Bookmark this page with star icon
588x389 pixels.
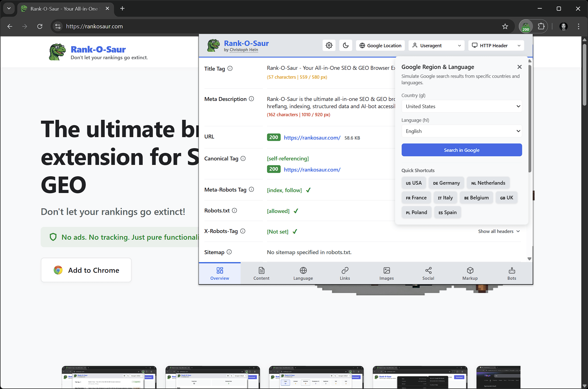tap(505, 26)
